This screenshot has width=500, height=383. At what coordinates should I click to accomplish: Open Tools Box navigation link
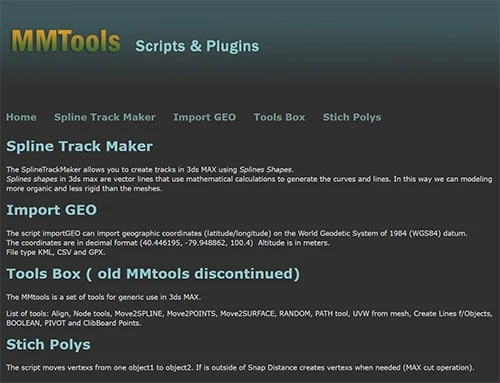279,117
